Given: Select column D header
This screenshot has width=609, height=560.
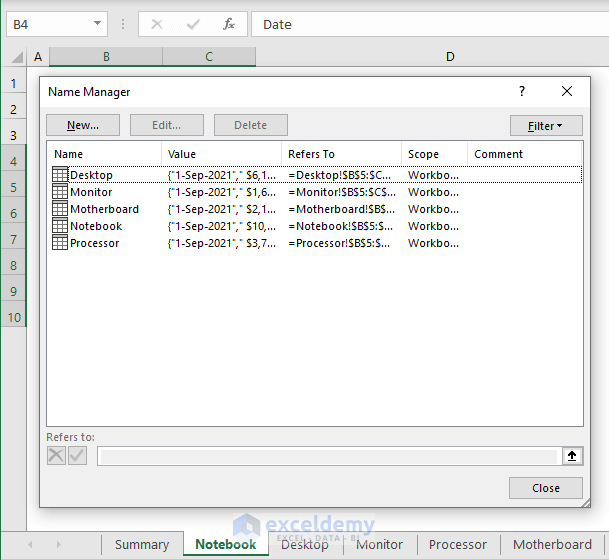Looking at the screenshot, I should (450, 57).
